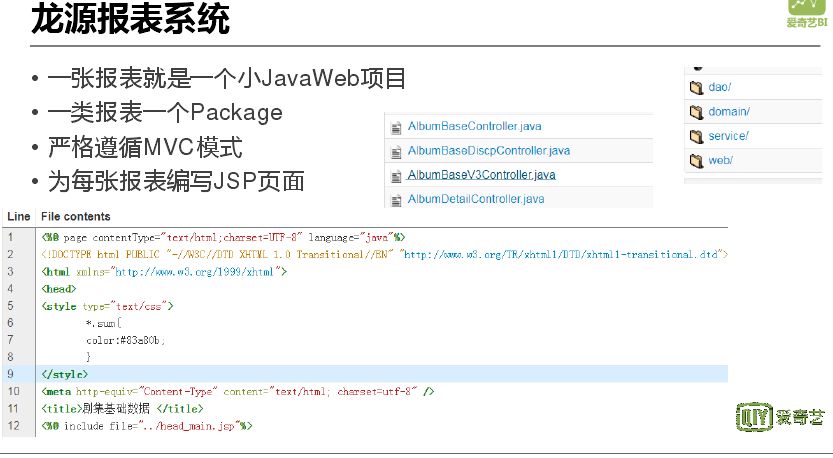Click the file icon beside AlbumDetailController.java
Viewport: 833px width, 458px height.
(x=396, y=201)
